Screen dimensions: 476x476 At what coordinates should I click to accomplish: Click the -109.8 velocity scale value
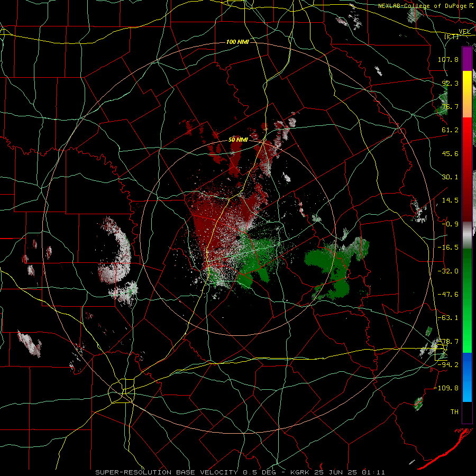point(446,388)
